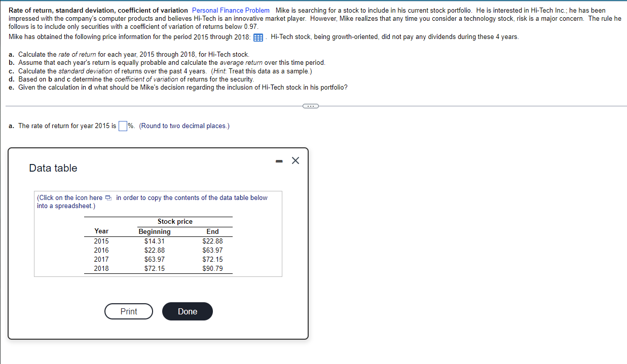Click the $90.79 end price for 2018

click(212, 268)
